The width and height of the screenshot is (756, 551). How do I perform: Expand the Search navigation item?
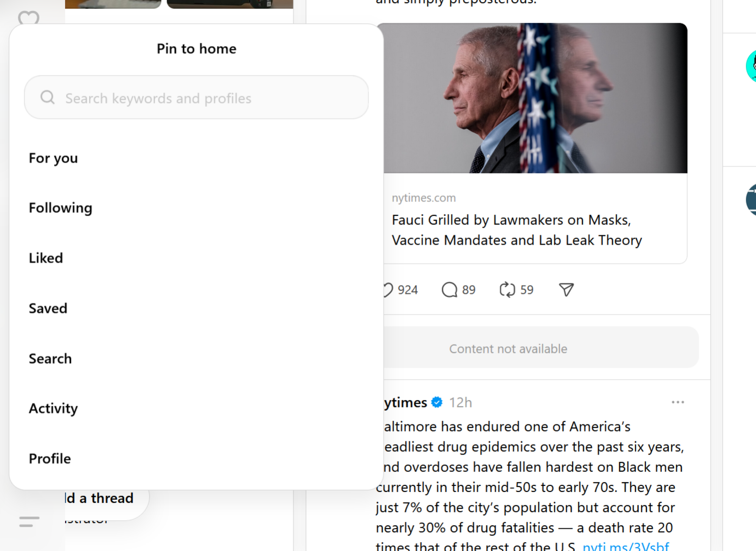click(50, 358)
